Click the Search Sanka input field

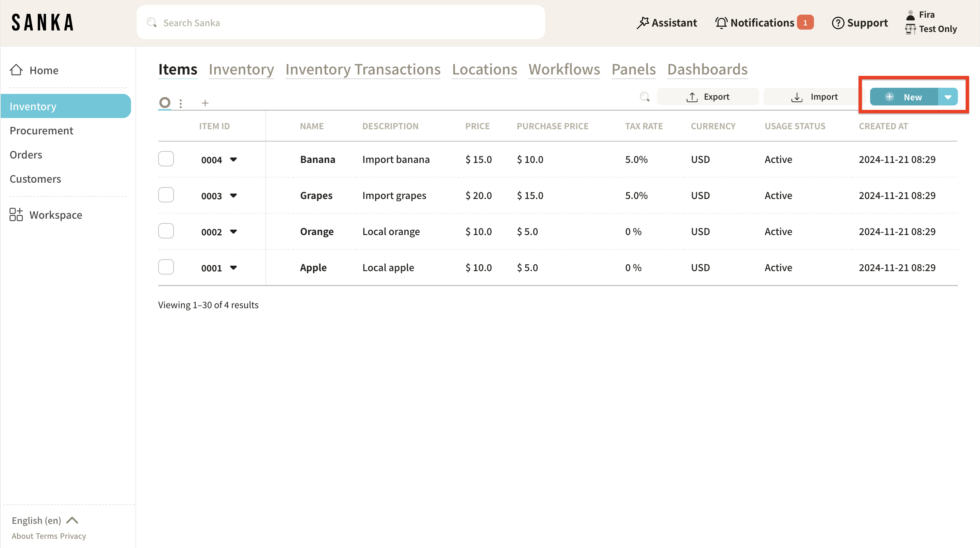tap(341, 23)
